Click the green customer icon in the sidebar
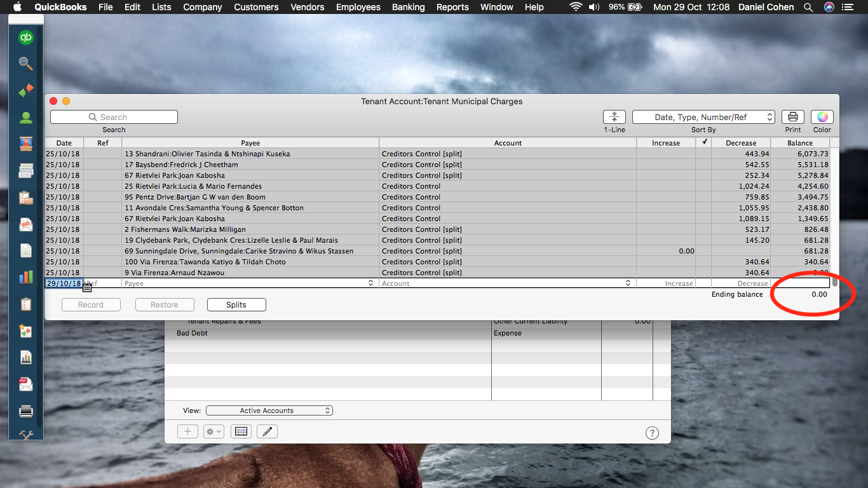The width and height of the screenshot is (868, 488). click(25, 118)
